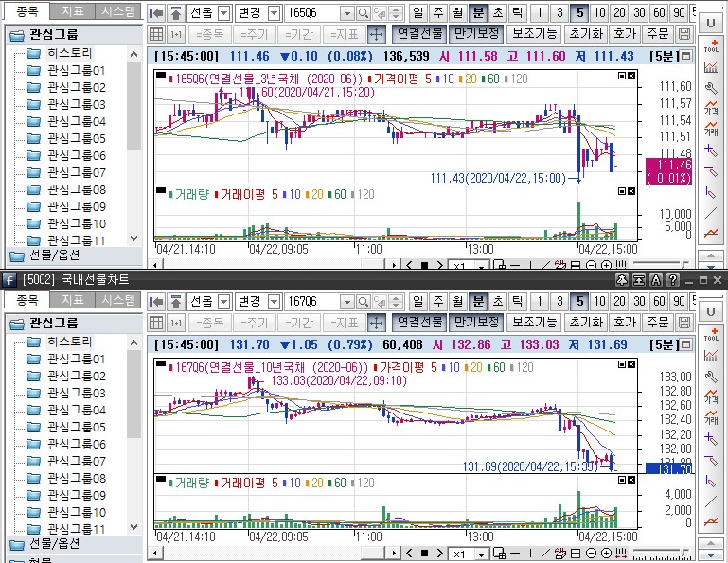Click the grid layout icon in upper chart toolbar
This screenshot has height=563, width=728.
[x=158, y=34]
